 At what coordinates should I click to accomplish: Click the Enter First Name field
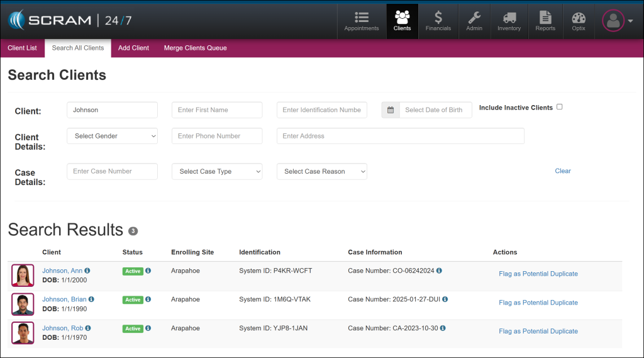click(217, 110)
